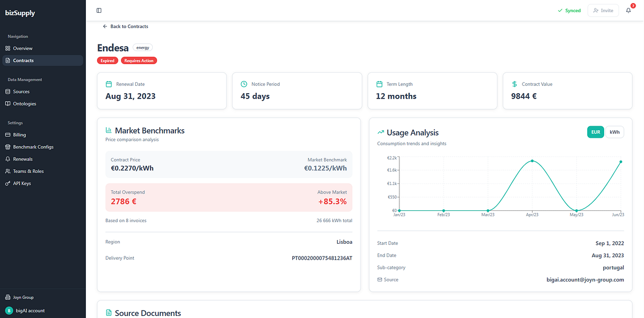The width and height of the screenshot is (644, 318).
Task: Click the May/23 chart data point
Action: (x=576, y=210)
